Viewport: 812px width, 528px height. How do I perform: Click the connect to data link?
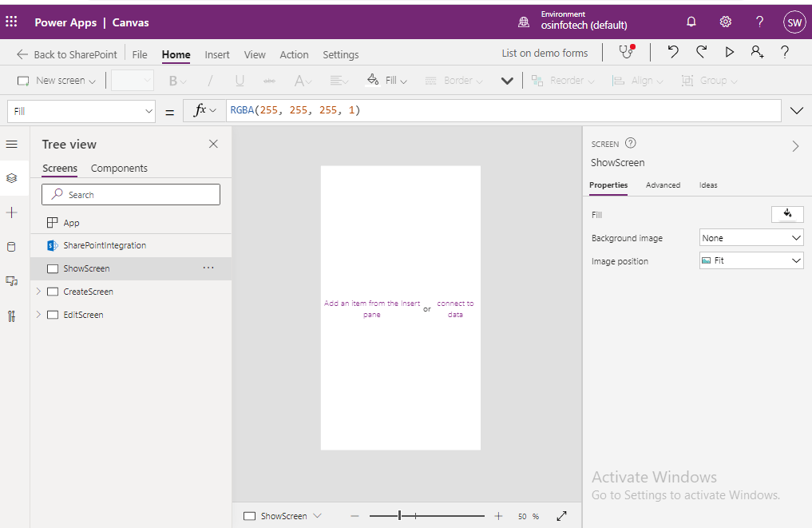(x=455, y=309)
